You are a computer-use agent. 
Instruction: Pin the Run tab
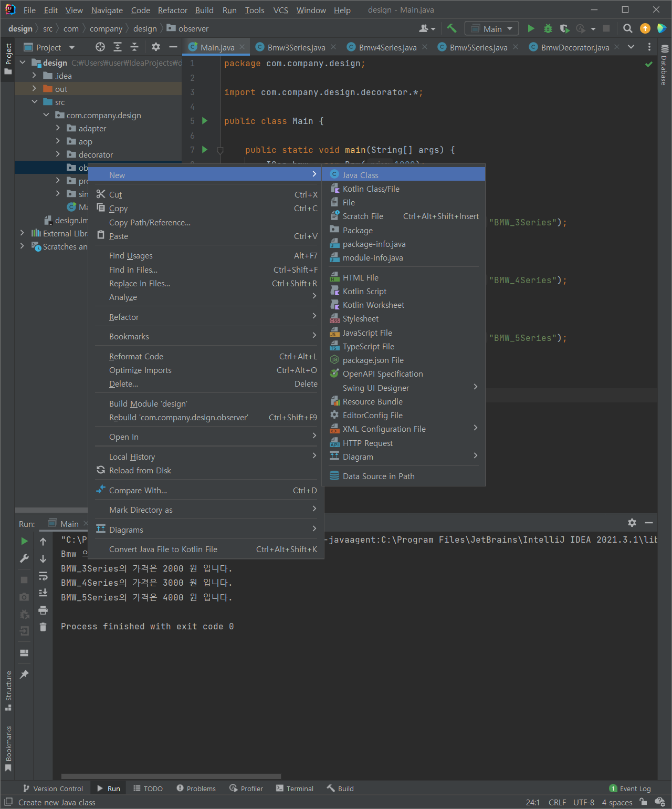click(x=24, y=675)
